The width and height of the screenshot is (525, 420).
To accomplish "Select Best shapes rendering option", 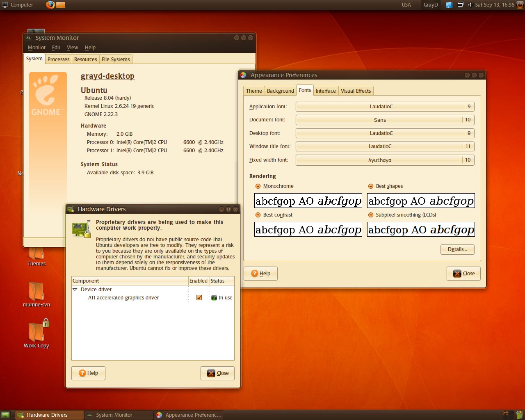I will pos(371,186).
